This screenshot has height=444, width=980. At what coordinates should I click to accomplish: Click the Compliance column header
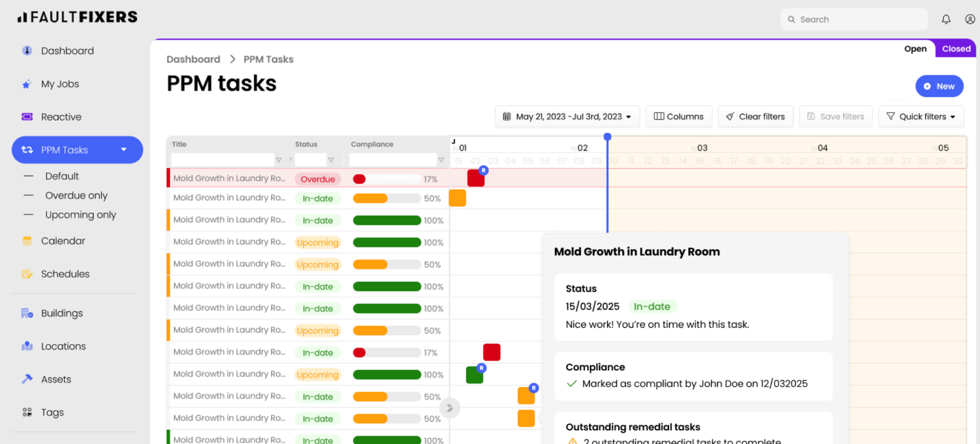pyautogui.click(x=372, y=144)
